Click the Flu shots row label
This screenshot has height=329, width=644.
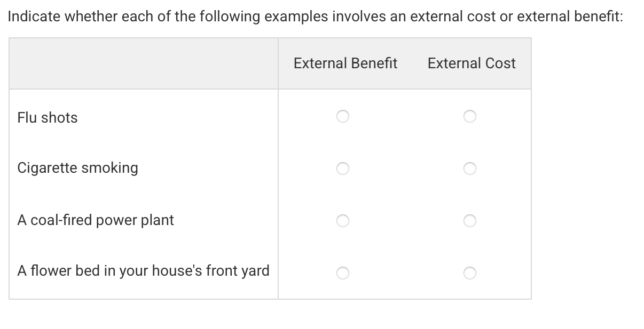tap(47, 118)
